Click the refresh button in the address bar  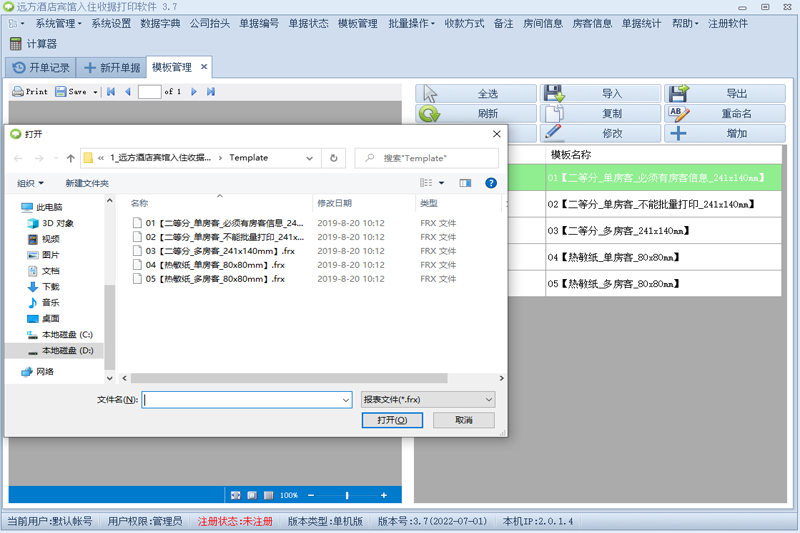334,158
